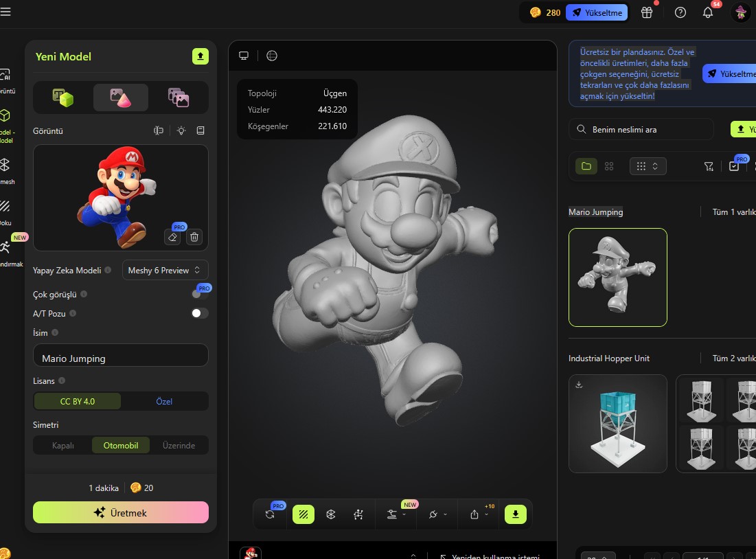Click the PRO eraser icon on image preview
The height and width of the screenshot is (559, 756).
(x=174, y=237)
